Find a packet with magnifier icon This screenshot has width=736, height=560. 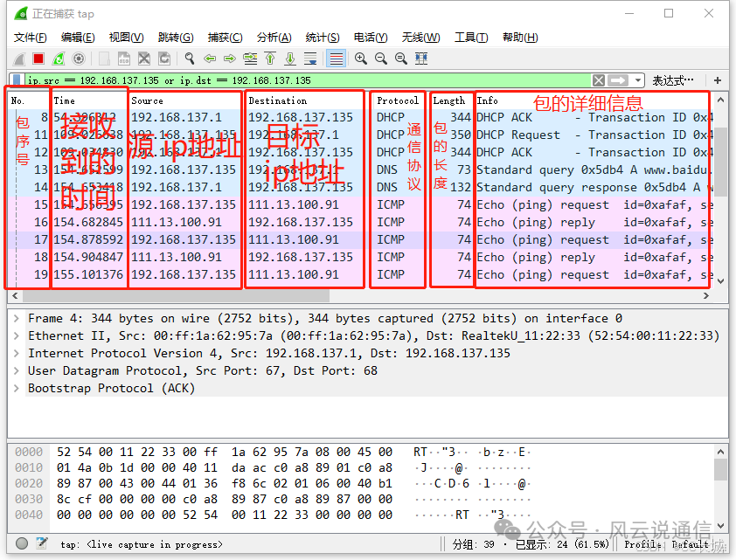pos(190,59)
